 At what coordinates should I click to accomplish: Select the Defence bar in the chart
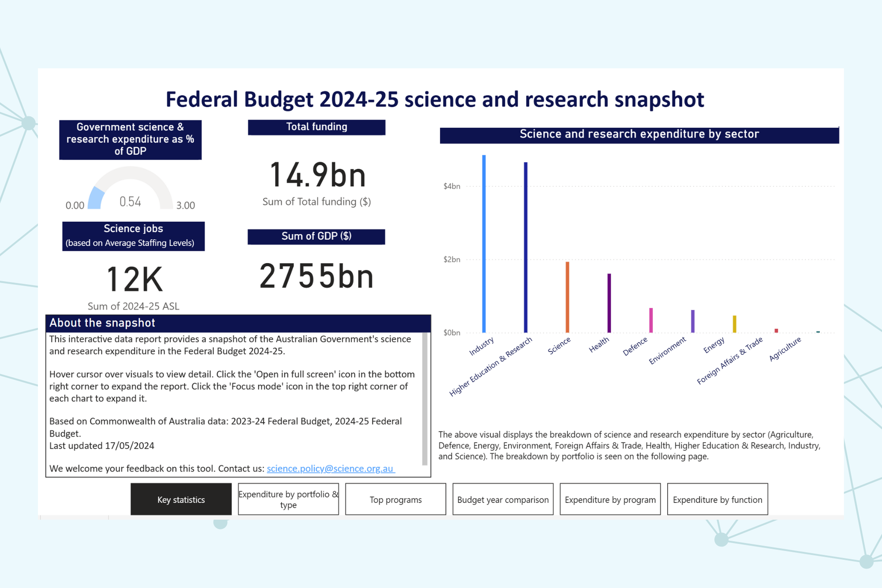coord(650,320)
